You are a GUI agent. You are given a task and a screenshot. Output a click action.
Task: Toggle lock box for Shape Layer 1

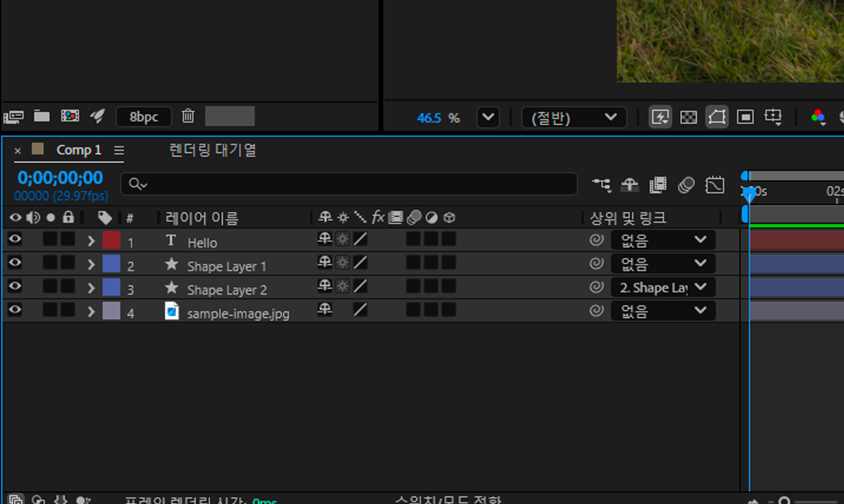tap(68, 263)
